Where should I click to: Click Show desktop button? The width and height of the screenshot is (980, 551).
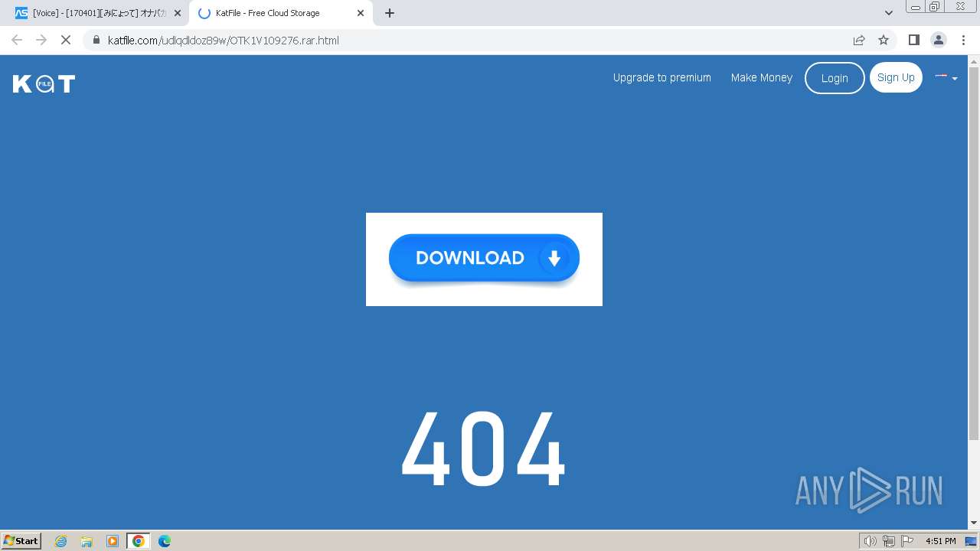click(971, 541)
